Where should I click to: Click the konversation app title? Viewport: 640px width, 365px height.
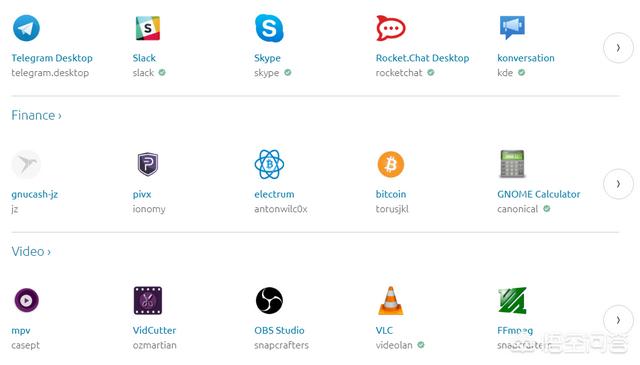pyautogui.click(x=526, y=58)
